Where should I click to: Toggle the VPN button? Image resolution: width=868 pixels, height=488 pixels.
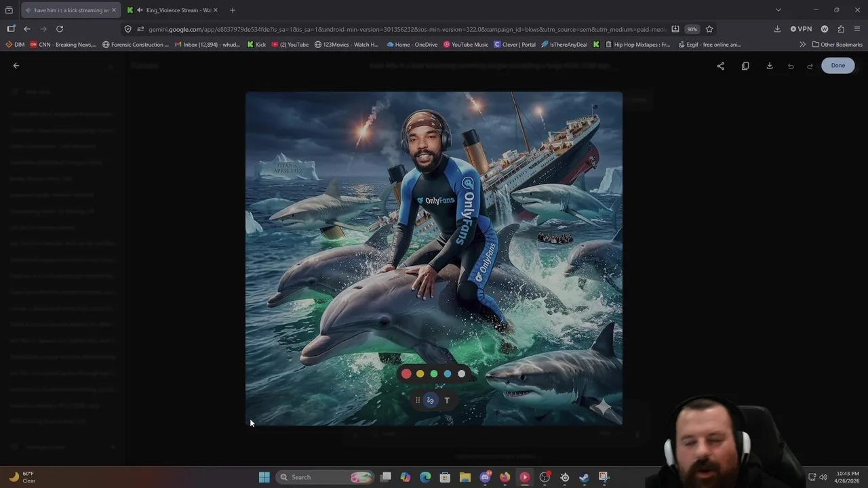click(801, 29)
